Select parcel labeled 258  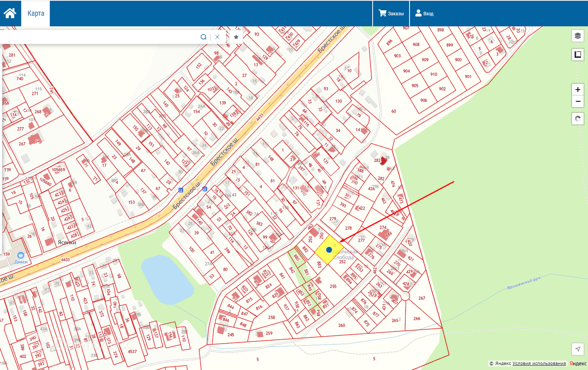click(x=271, y=317)
